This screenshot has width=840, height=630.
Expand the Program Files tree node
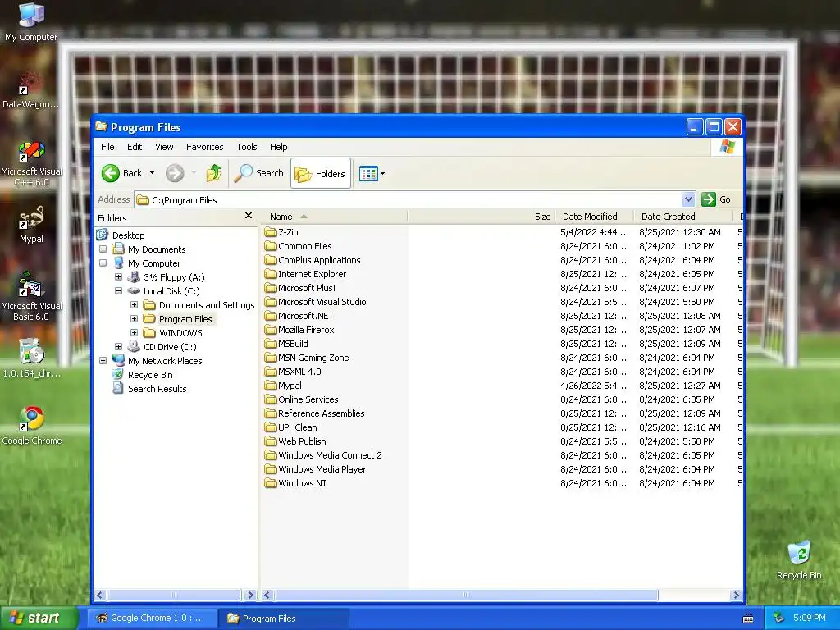[x=134, y=319]
